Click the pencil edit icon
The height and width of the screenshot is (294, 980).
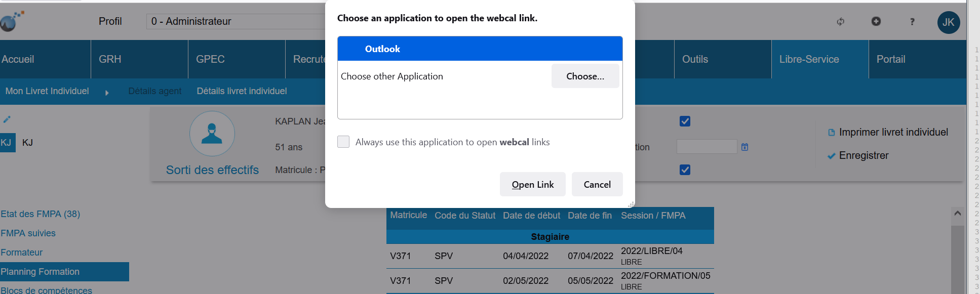point(7,119)
